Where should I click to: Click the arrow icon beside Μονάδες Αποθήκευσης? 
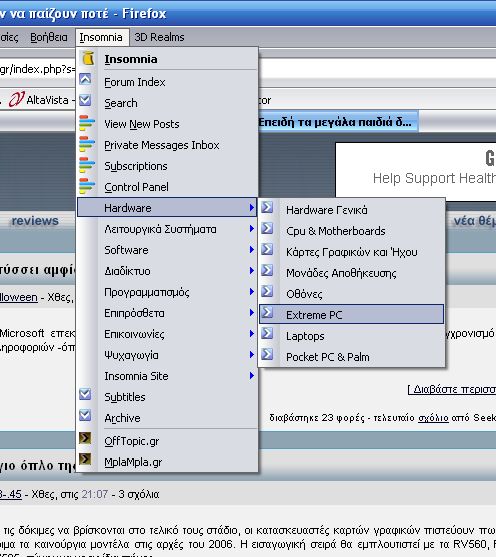click(267, 270)
